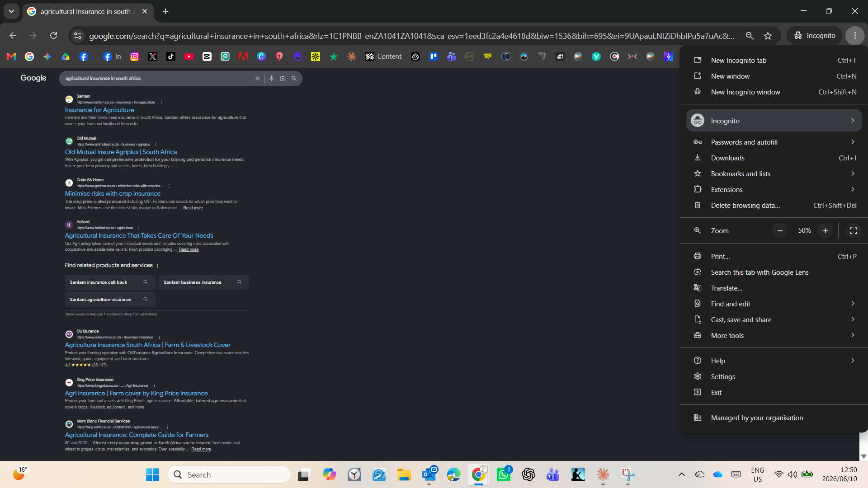Expand the Extensions submenu
This screenshot has height=488, width=868.
click(x=774, y=190)
